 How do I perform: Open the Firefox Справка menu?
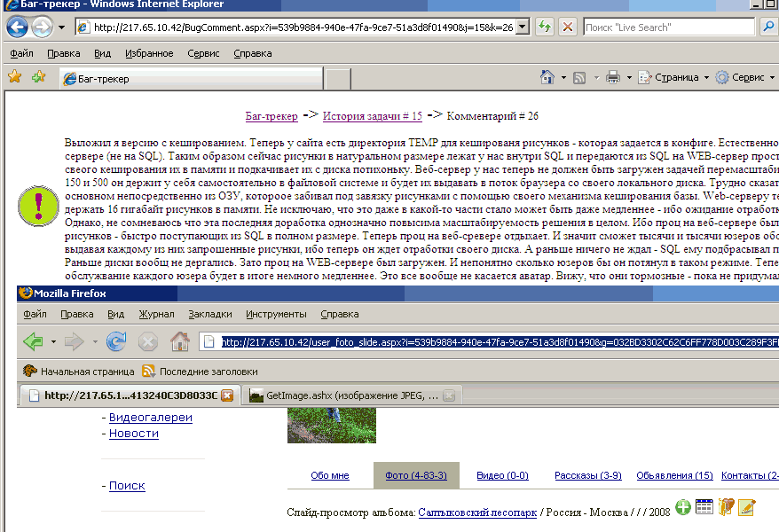(x=339, y=314)
